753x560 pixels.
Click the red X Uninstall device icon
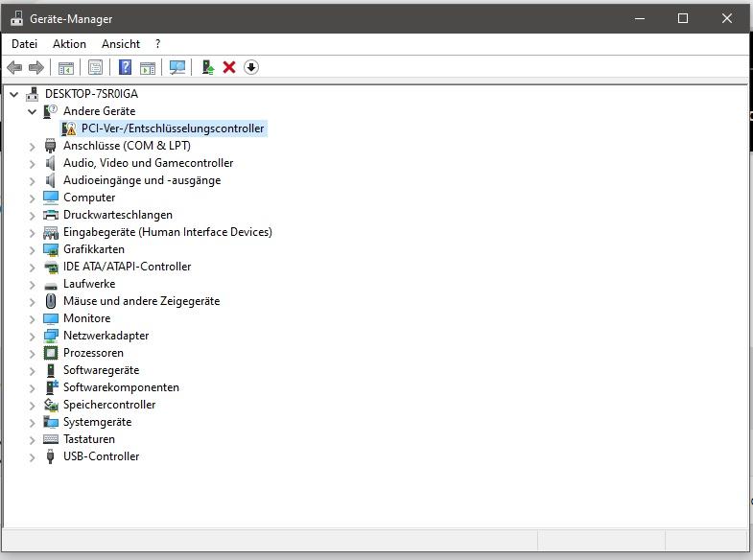coord(229,67)
